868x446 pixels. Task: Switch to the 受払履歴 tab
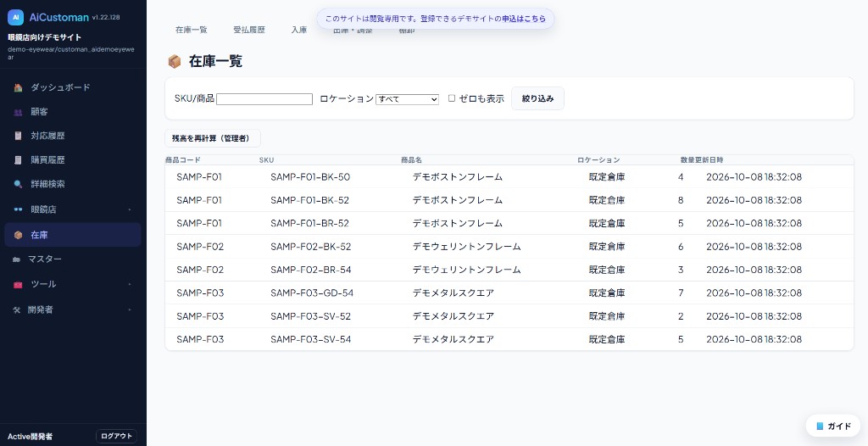249,30
